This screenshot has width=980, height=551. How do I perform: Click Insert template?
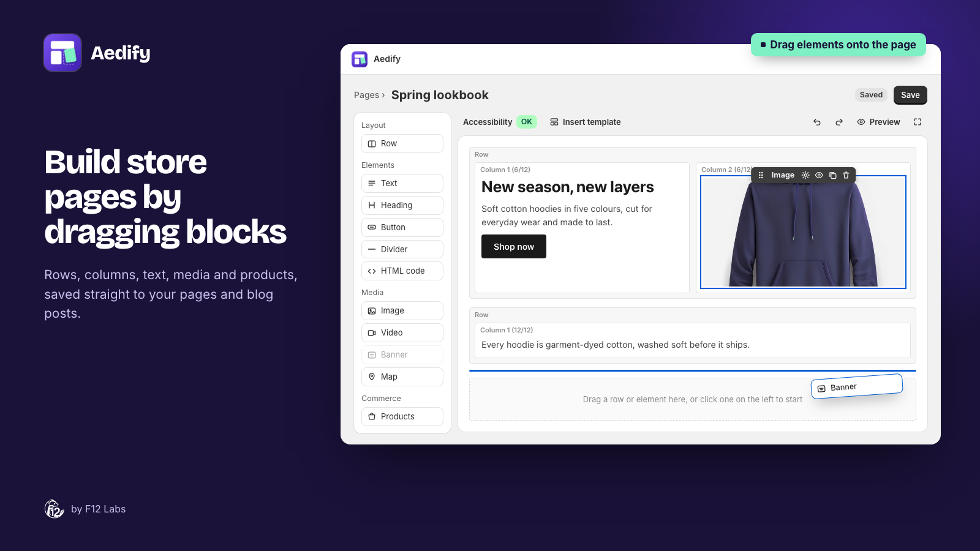point(585,122)
